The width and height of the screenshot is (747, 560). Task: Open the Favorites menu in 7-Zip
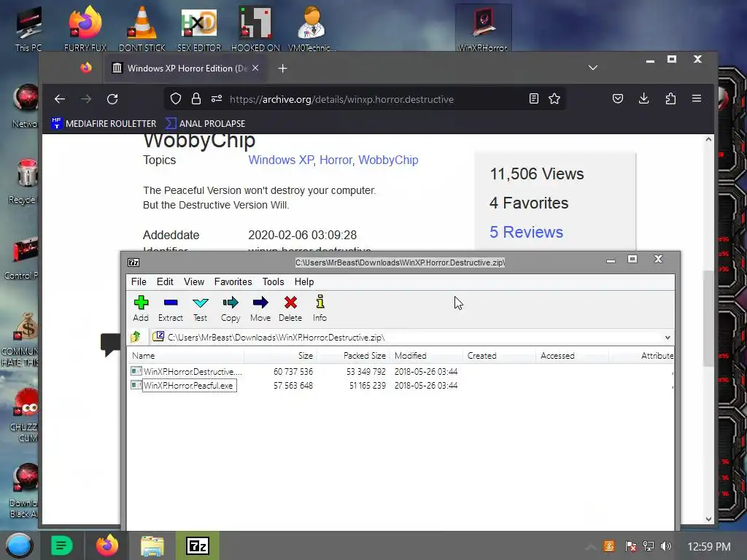pyautogui.click(x=233, y=282)
